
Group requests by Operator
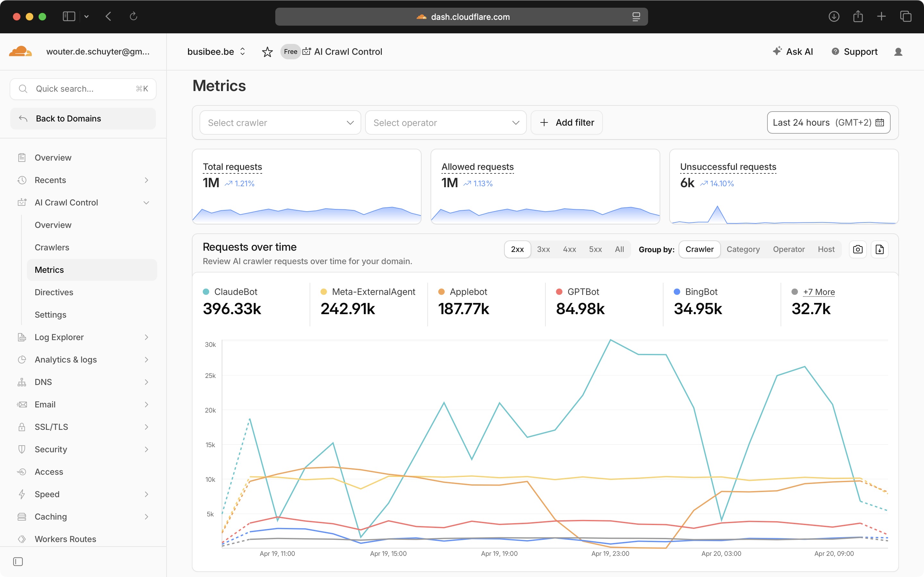pos(789,249)
